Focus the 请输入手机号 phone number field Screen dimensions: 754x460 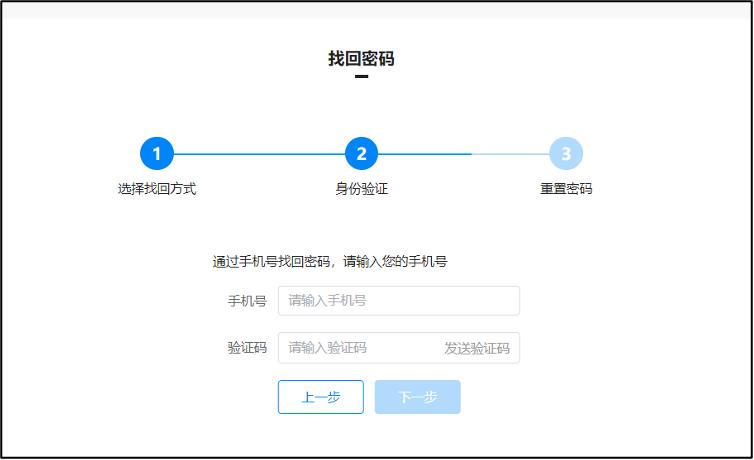(398, 301)
